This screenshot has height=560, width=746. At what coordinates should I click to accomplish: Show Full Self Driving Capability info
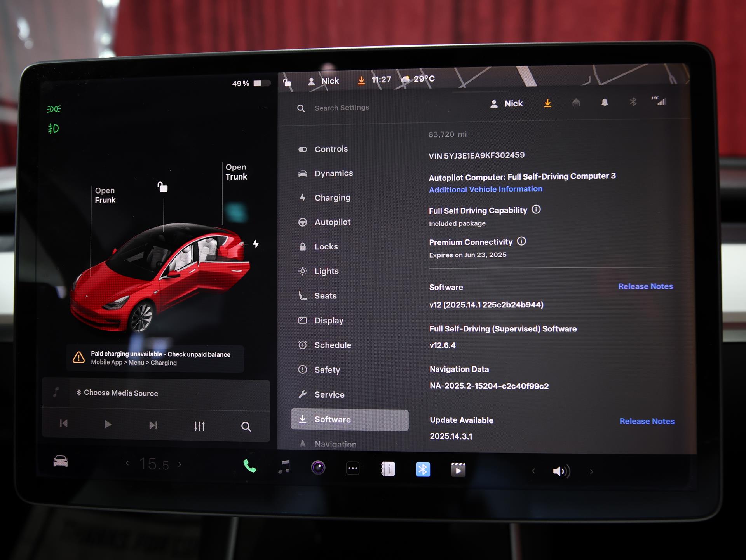coord(536,209)
